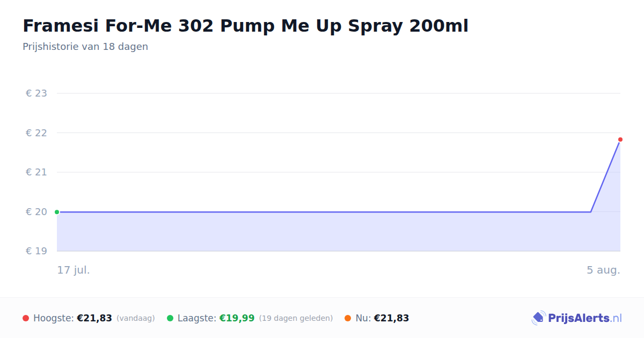The height and width of the screenshot is (338, 644).
Task: Click the red Hoogste legend dot
Action: tap(26, 318)
